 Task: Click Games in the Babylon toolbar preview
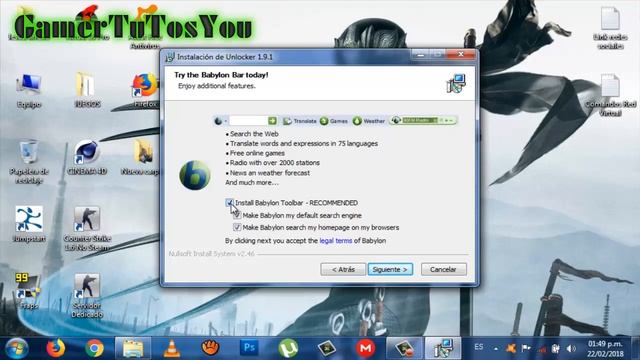point(334,121)
